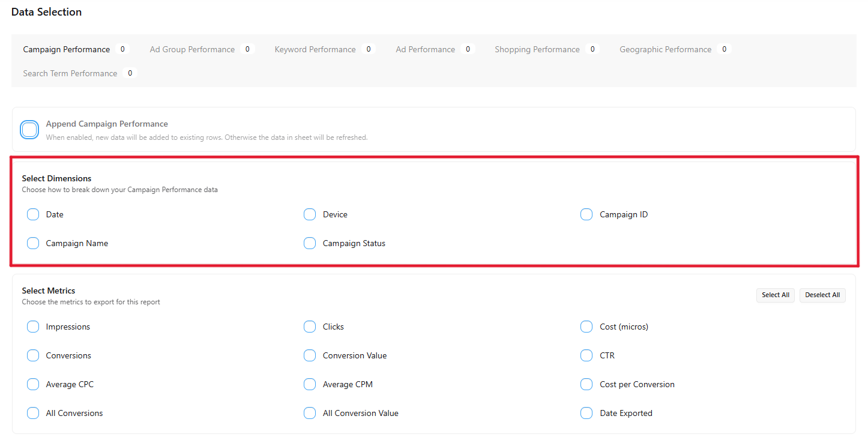Open the Search Term Performance tab
This screenshot has width=868, height=443.
tap(80, 73)
